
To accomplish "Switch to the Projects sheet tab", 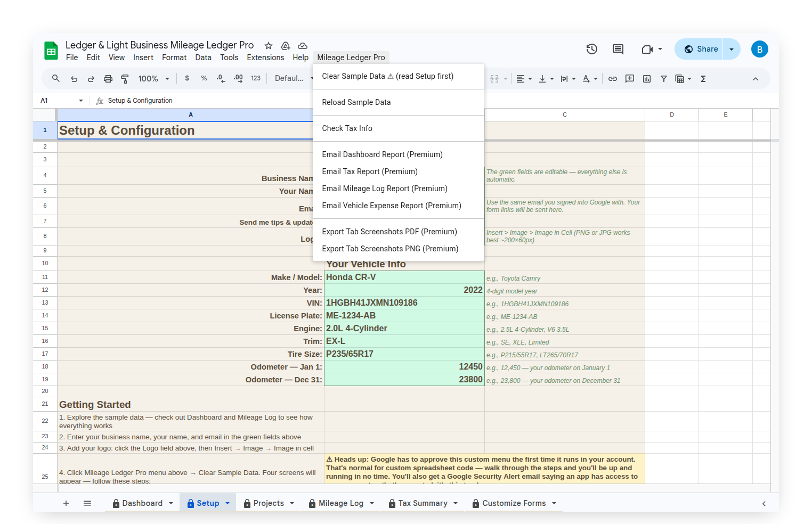I will pyautogui.click(x=269, y=503).
